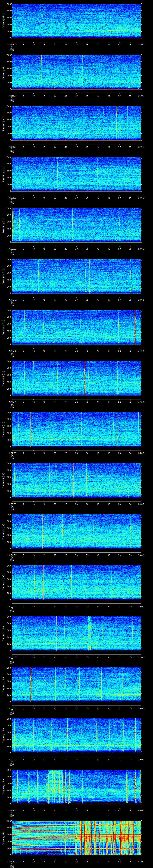Select the final 14:40:00 harmonic-line spectrogram
The height and width of the screenshot is (868, 153).
(x=77, y=838)
